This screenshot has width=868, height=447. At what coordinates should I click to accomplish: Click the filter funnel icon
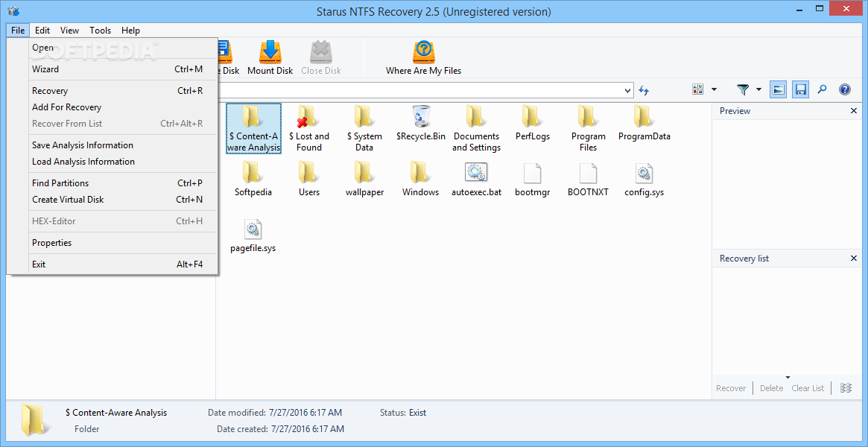pos(743,89)
